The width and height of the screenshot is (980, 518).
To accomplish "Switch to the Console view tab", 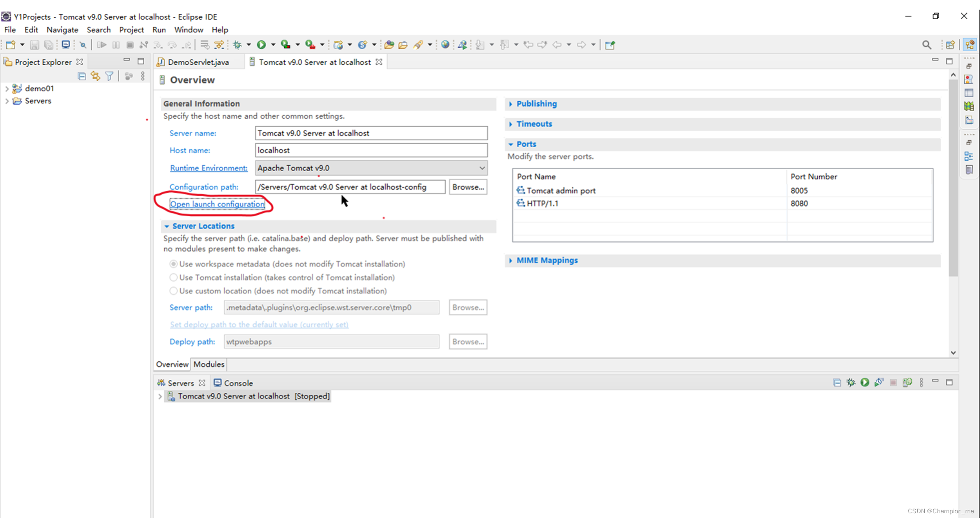I will (233, 383).
